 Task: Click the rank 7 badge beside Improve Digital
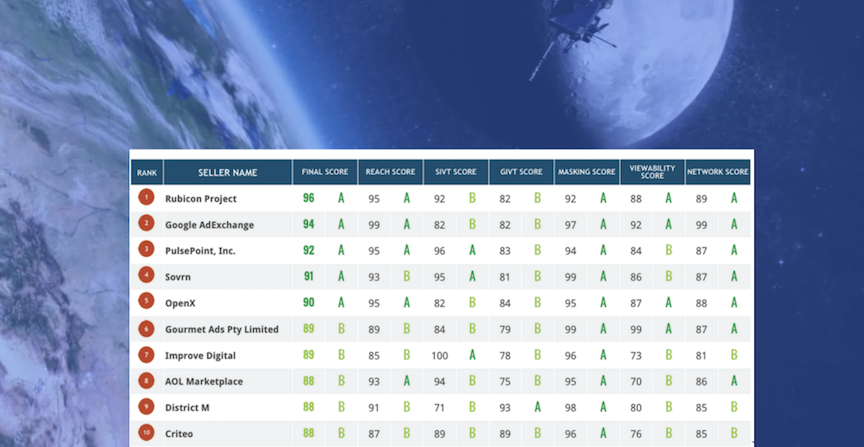(146, 354)
